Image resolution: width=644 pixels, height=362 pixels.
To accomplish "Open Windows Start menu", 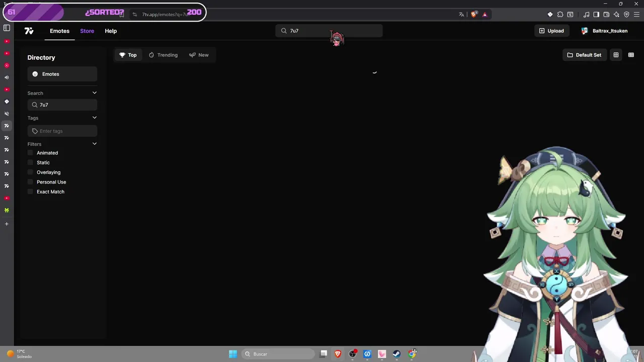I will (x=233, y=354).
